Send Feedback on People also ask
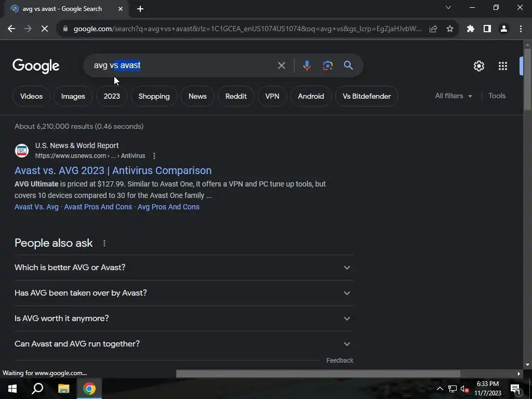Image resolution: width=532 pixels, height=399 pixels. coord(340,361)
